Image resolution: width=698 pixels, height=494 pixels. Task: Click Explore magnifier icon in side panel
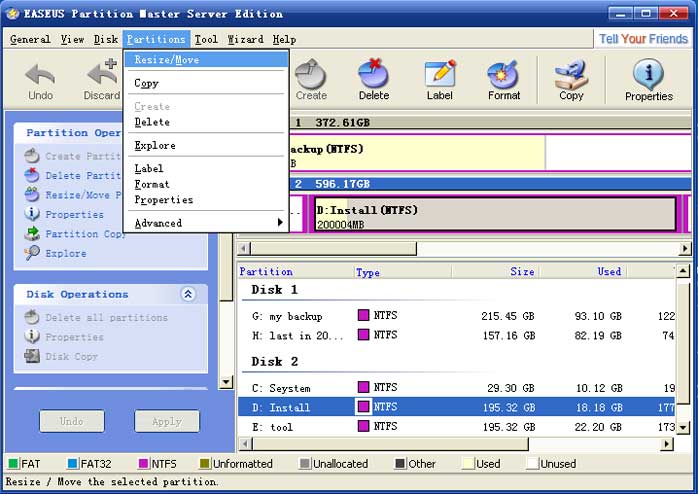(32, 253)
